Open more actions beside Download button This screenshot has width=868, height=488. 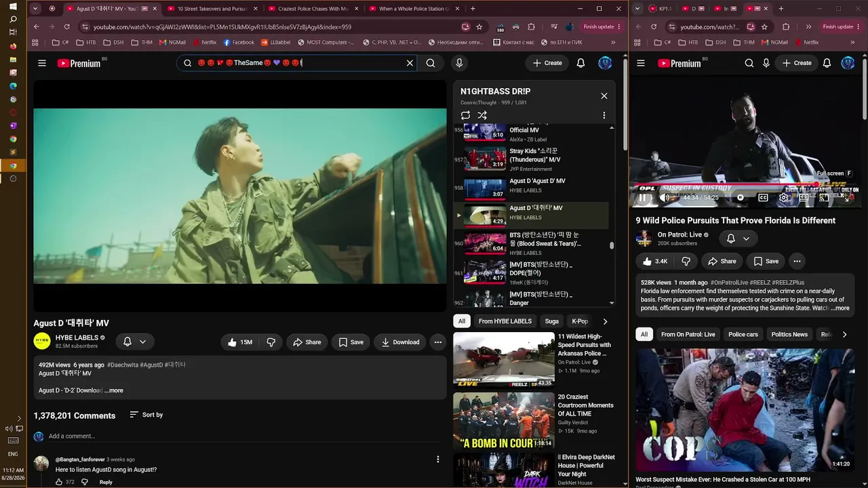(438, 342)
